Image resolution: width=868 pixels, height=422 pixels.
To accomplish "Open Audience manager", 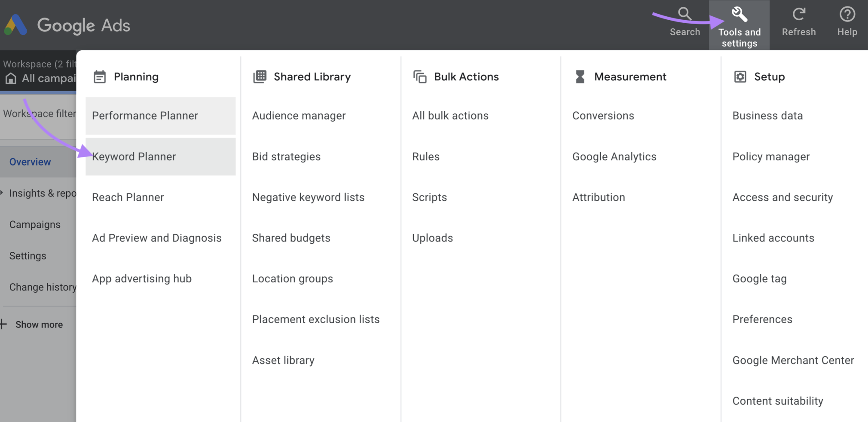I will point(299,116).
